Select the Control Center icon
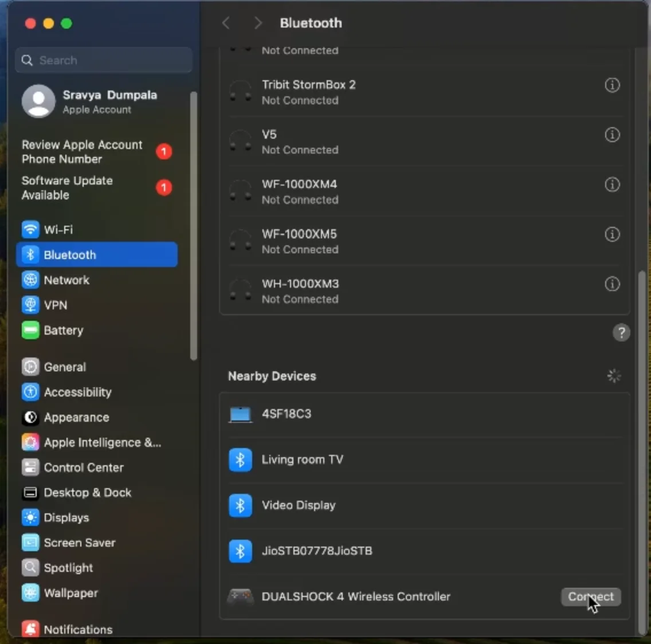This screenshot has width=651, height=644. point(30,468)
